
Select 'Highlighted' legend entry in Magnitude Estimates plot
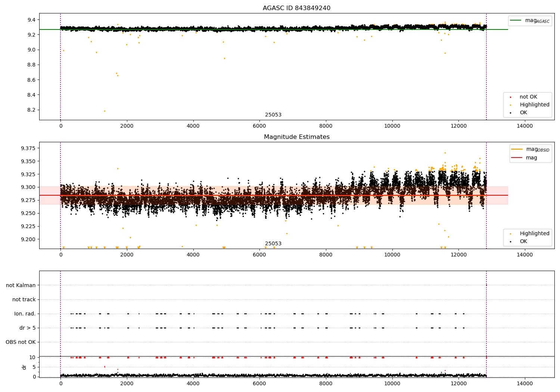(x=534, y=234)
